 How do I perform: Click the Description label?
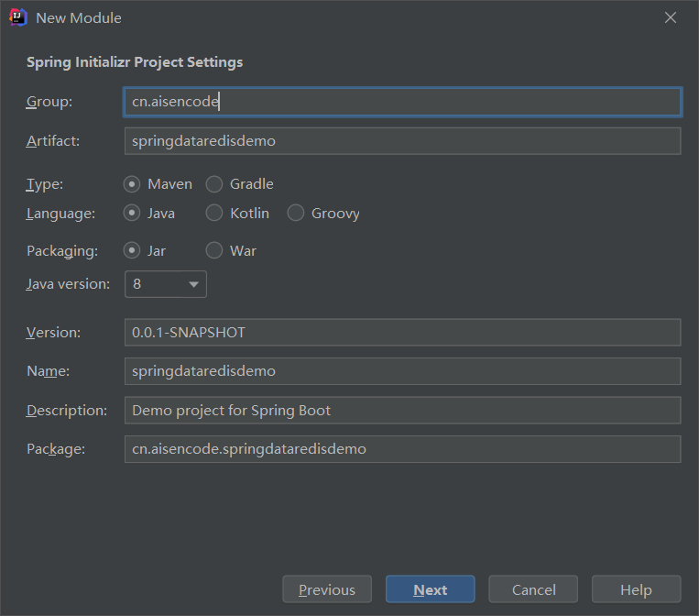tap(67, 411)
